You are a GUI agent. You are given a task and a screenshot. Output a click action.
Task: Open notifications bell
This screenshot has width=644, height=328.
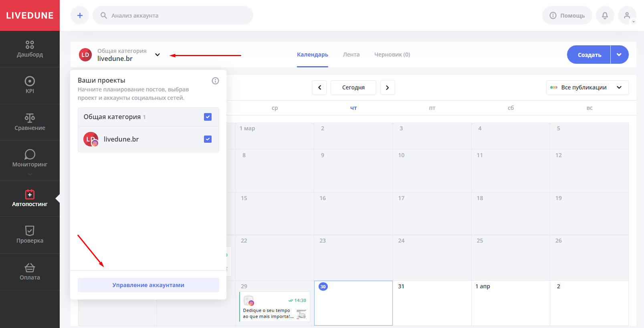[605, 15]
